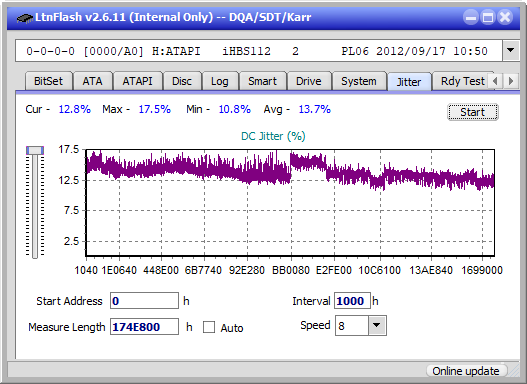
Task: Click the resize grip at window corner
Action: [x=513, y=372]
